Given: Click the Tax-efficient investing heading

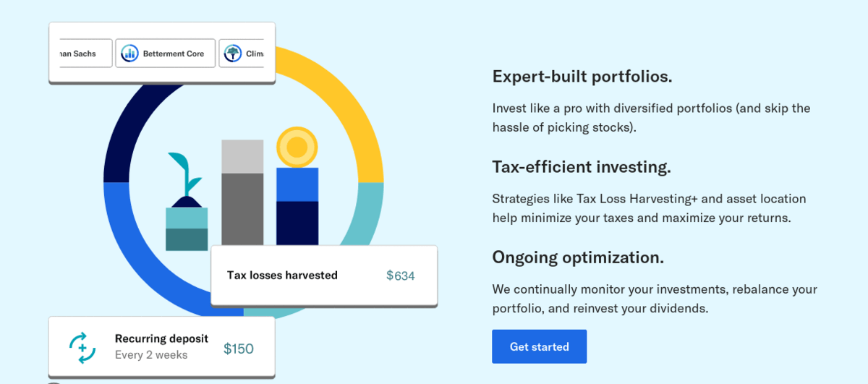Looking at the screenshot, I should click(582, 167).
